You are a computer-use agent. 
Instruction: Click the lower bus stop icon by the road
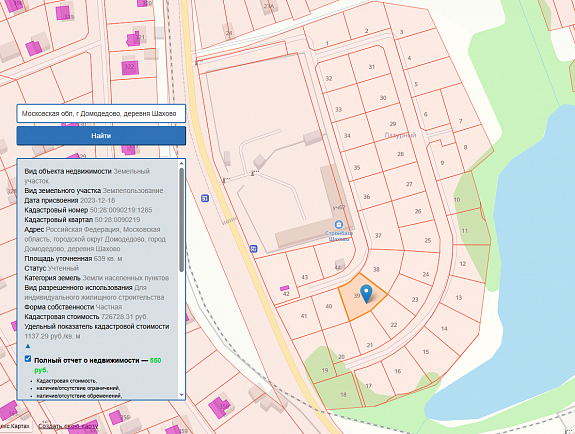coord(253,249)
